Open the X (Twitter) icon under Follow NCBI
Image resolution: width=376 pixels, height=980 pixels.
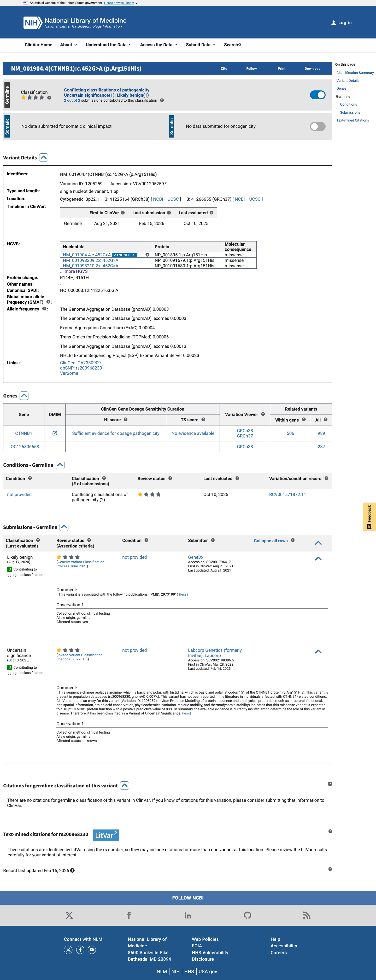(x=69, y=915)
